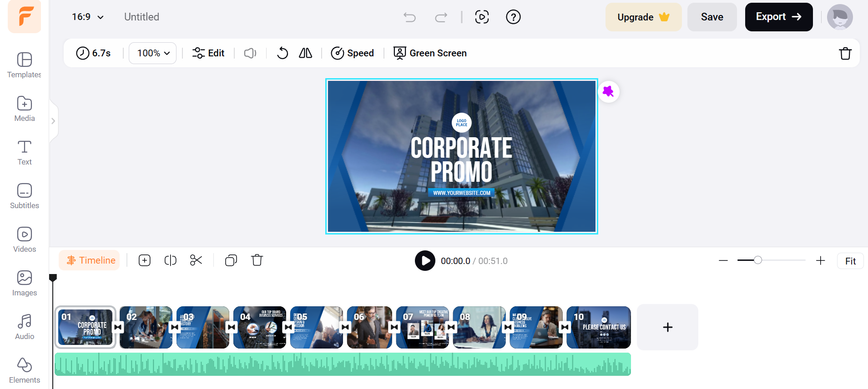Split the clip at playhead

(x=171, y=260)
